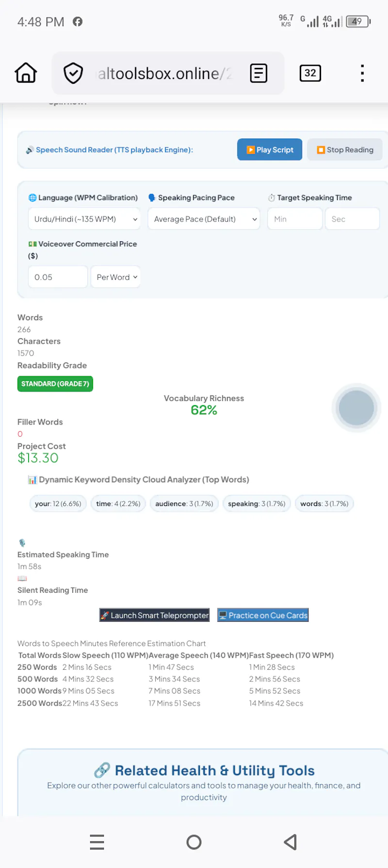Tap the round vocabulary richness gauge
Viewport: 388px width, 868px height.
coord(356,408)
